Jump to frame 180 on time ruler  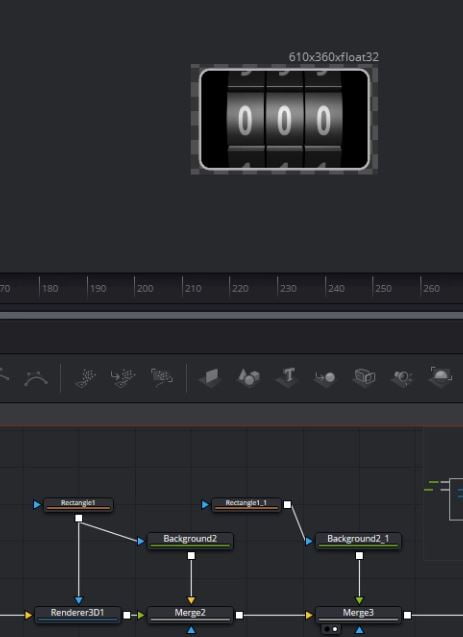(50, 288)
